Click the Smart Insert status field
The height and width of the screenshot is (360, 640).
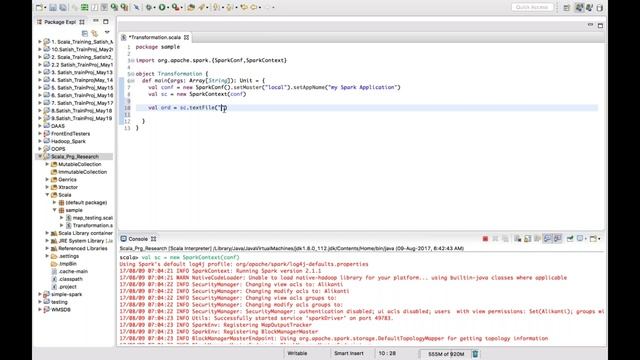(x=349, y=353)
